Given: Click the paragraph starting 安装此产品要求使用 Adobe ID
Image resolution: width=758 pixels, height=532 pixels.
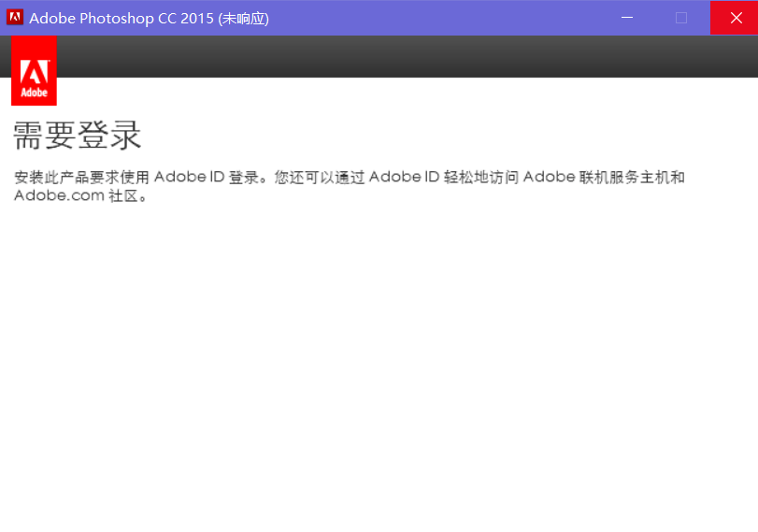Looking at the screenshot, I should pyautogui.click(x=349, y=186).
